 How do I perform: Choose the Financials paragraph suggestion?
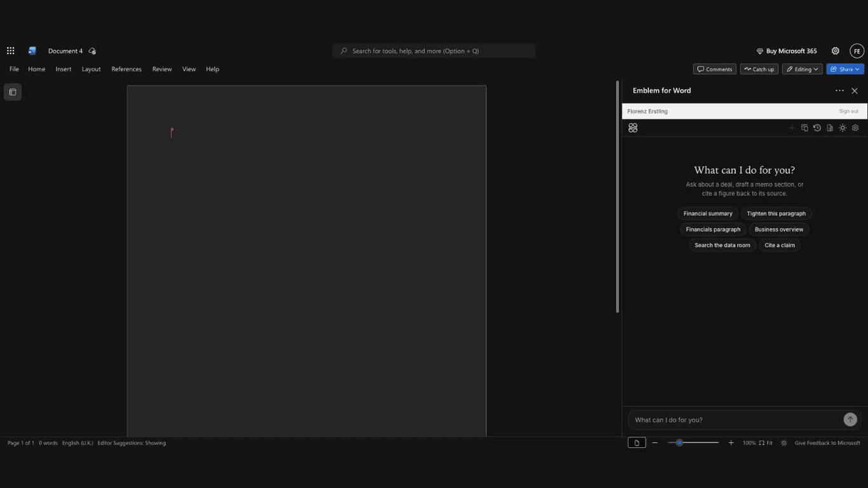[x=713, y=229]
